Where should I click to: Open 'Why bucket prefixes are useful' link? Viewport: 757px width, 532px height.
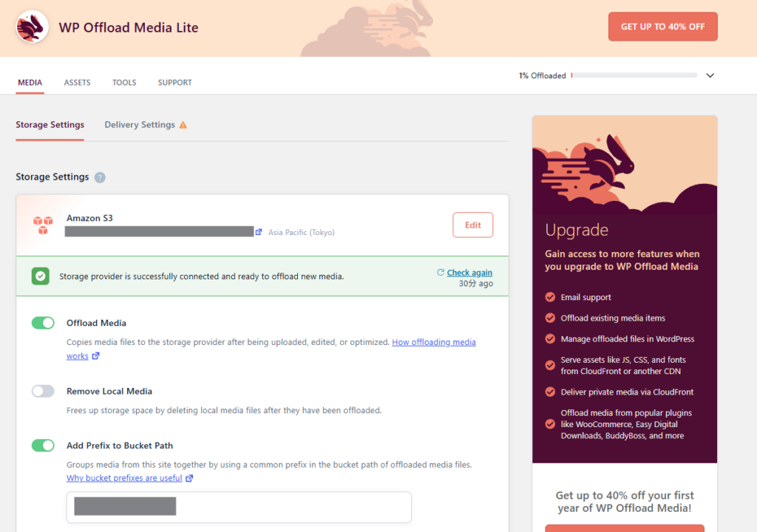tap(124, 478)
